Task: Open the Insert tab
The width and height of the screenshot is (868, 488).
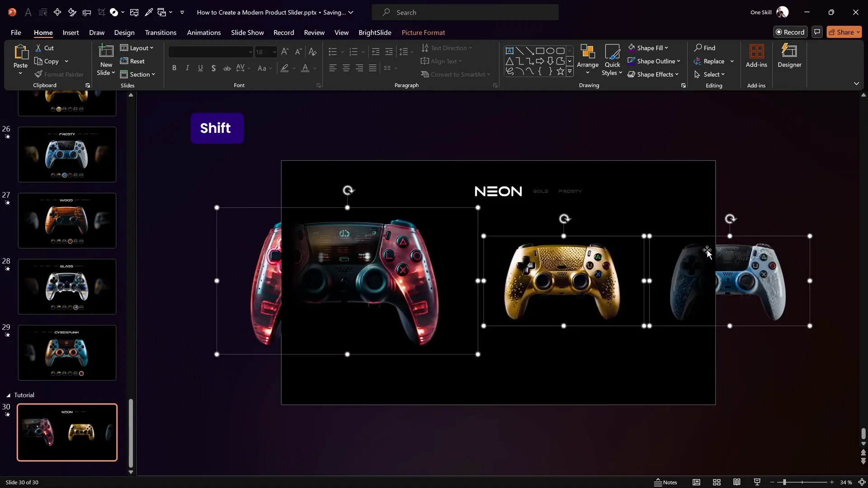Action: pos(71,33)
